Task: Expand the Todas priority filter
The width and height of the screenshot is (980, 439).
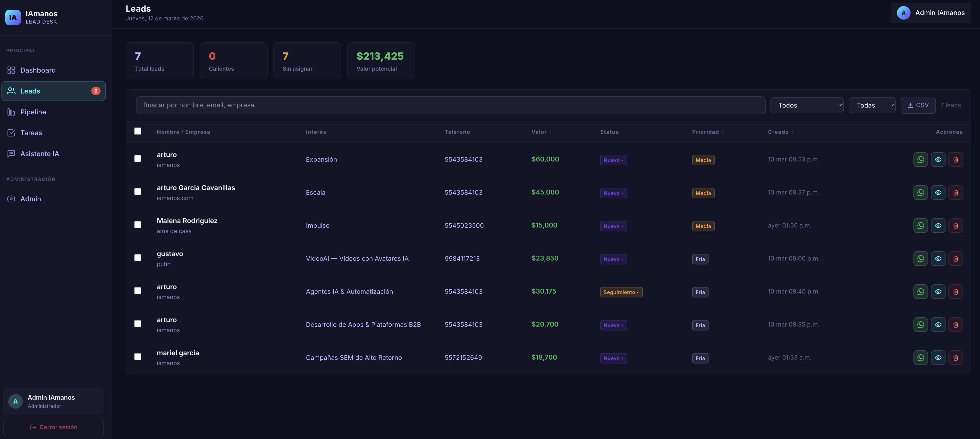Action: click(x=871, y=105)
